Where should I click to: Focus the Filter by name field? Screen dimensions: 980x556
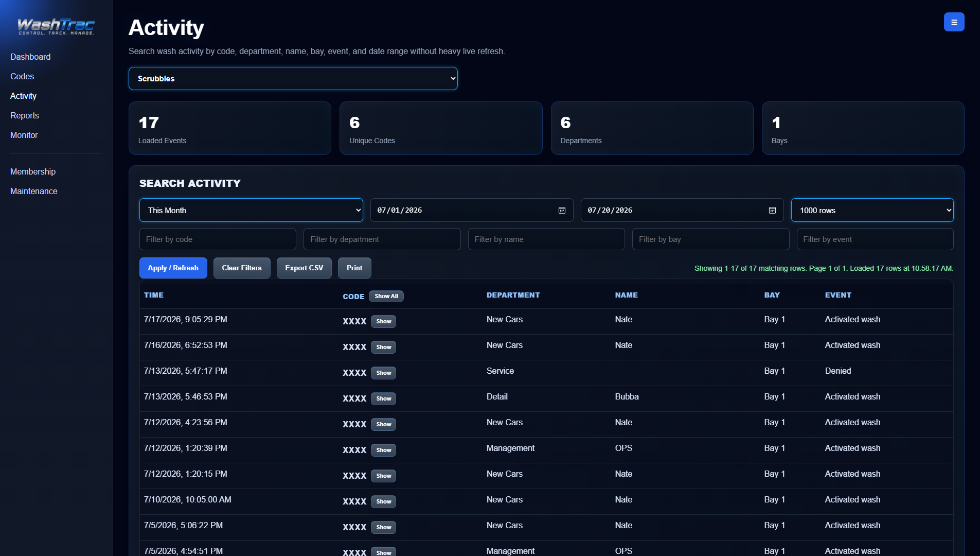[x=546, y=239]
